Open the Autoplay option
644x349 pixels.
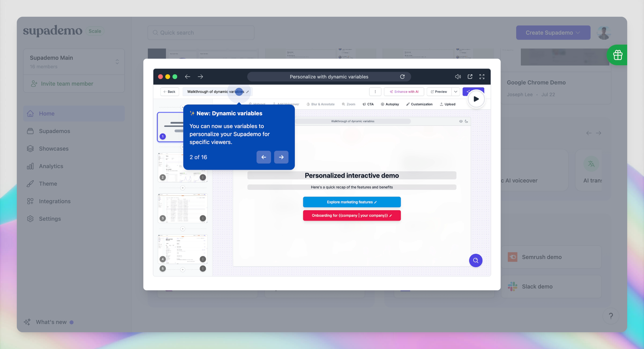point(390,104)
